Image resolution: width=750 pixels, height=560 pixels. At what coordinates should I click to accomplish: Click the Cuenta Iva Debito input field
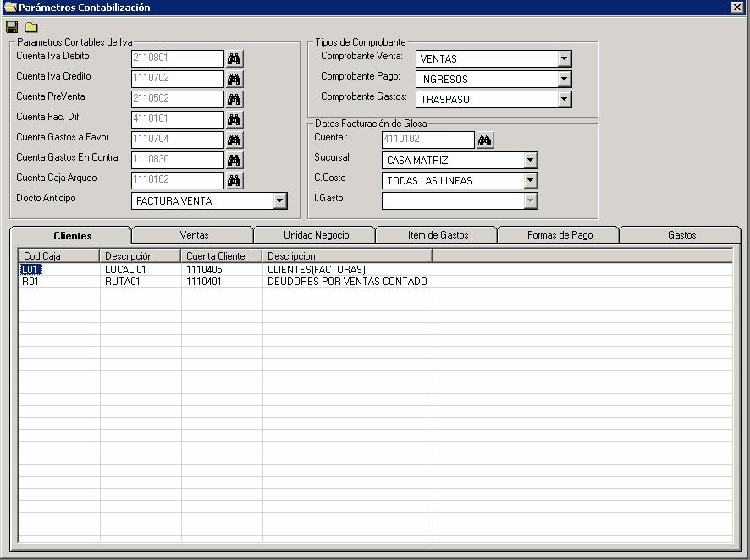178,58
